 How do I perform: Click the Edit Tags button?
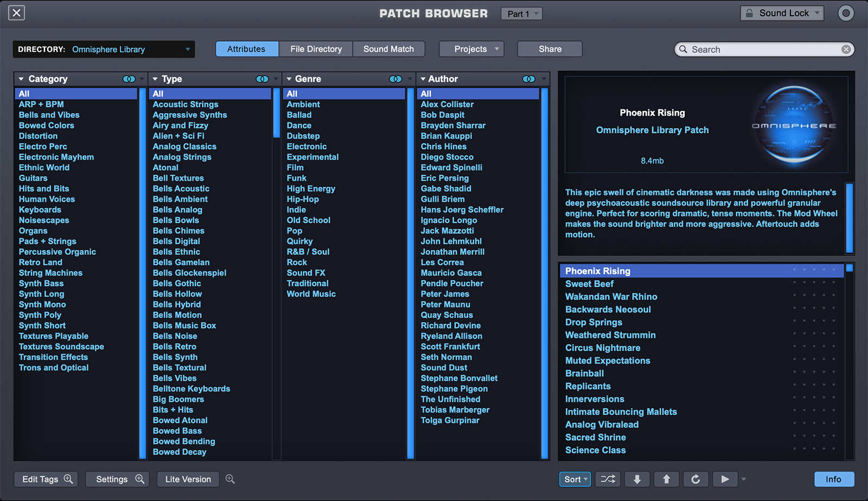46,479
